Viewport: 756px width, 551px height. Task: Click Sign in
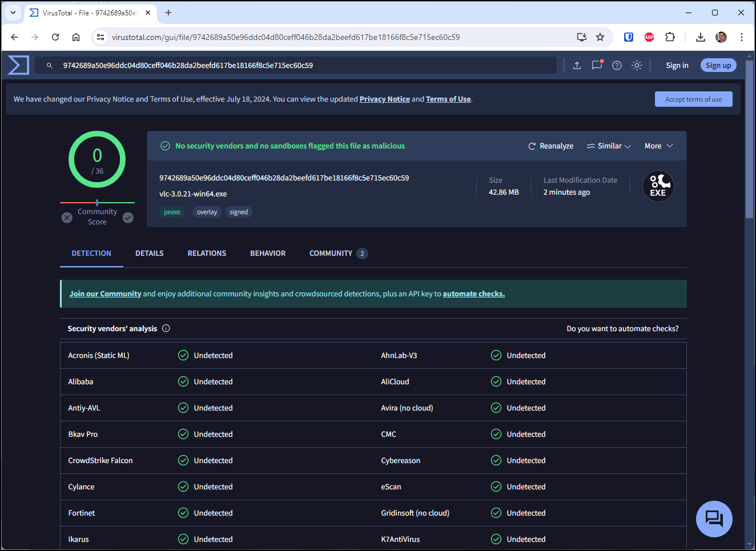[677, 66]
